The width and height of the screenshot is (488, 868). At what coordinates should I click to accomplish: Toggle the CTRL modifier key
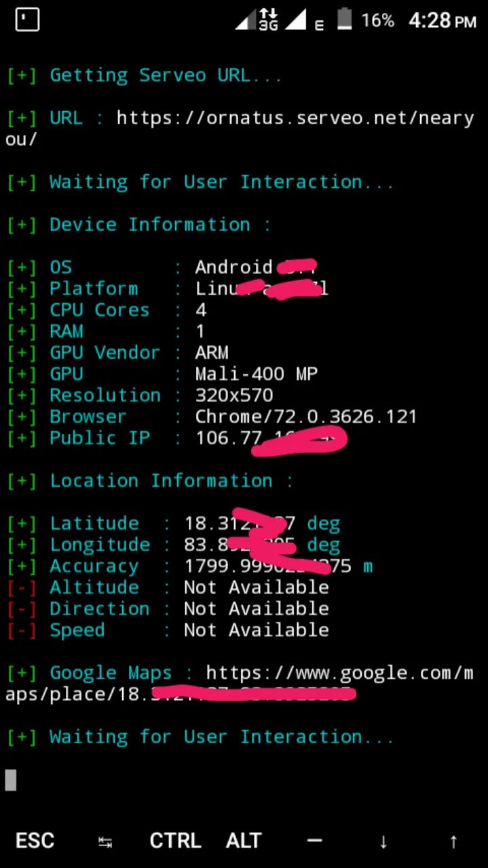coord(175,841)
